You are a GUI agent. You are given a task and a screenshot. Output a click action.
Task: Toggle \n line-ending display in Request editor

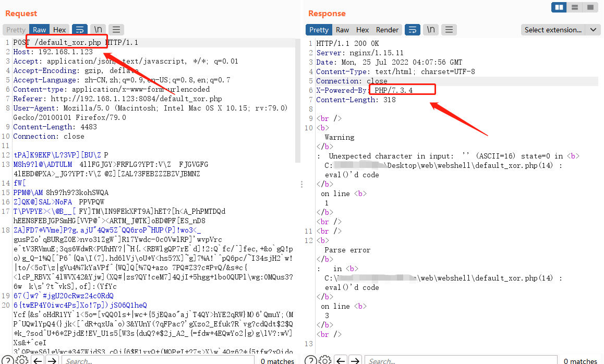(x=98, y=29)
